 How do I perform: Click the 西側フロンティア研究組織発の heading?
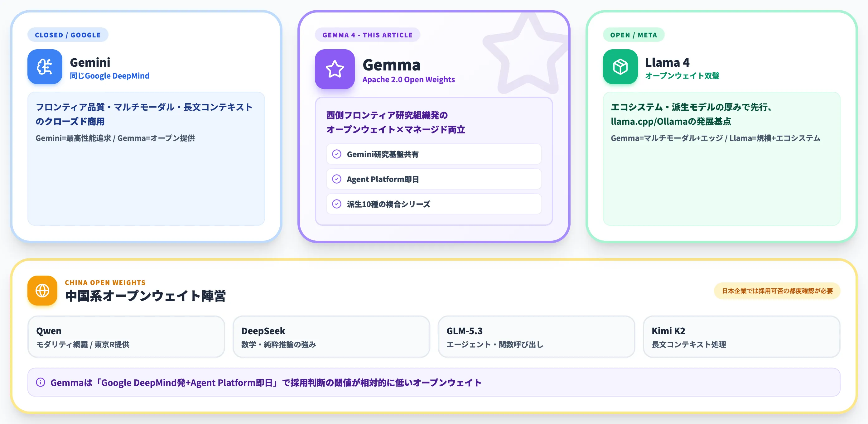click(x=387, y=115)
